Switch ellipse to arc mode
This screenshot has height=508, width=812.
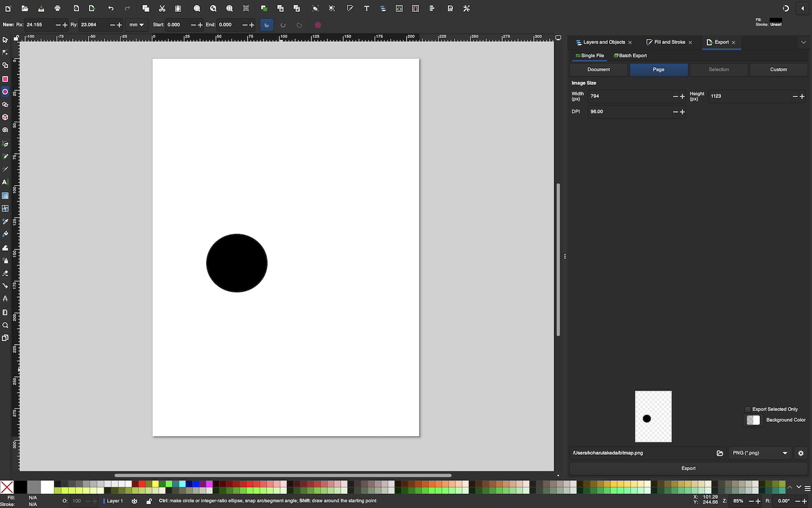click(283, 25)
